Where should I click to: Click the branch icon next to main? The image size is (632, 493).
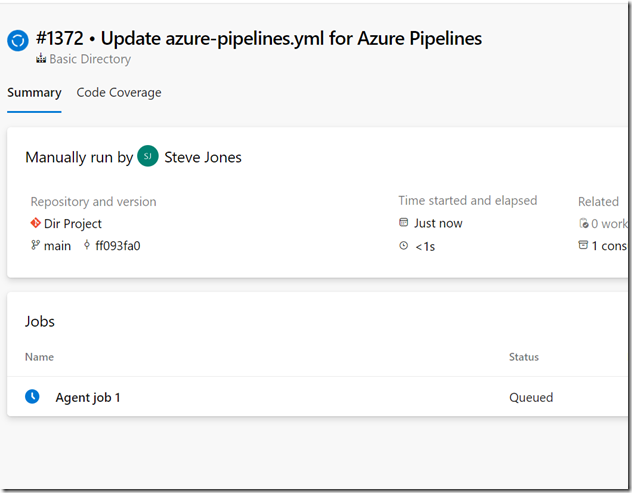(x=35, y=245)
